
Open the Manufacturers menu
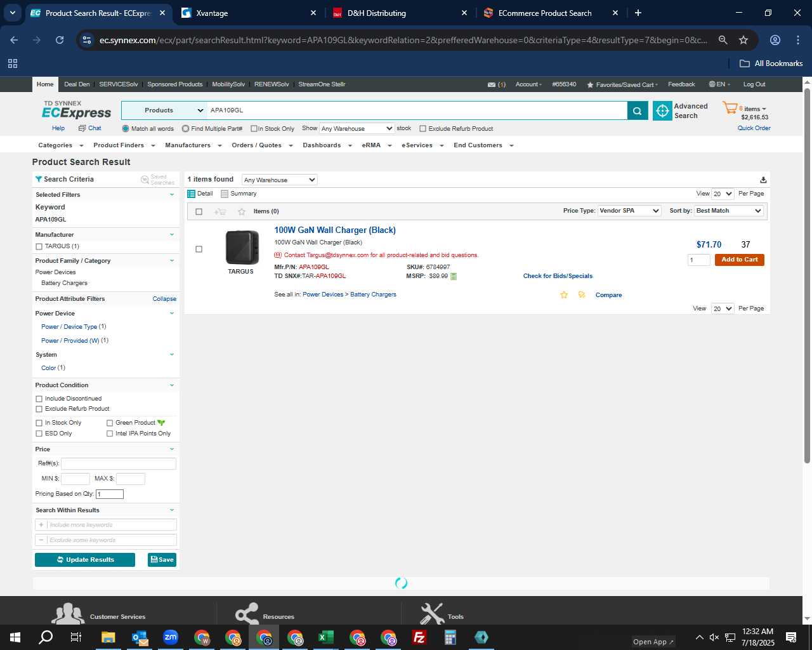(193, 145)
